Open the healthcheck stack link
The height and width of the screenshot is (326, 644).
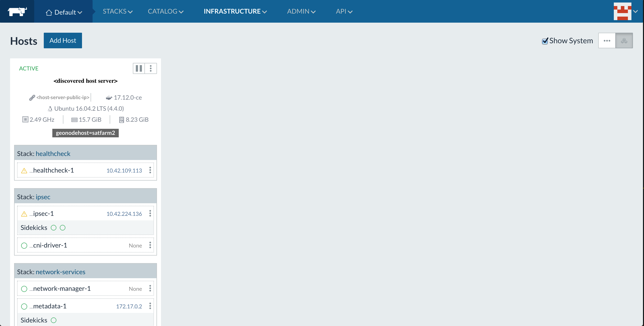pos(53,154)
